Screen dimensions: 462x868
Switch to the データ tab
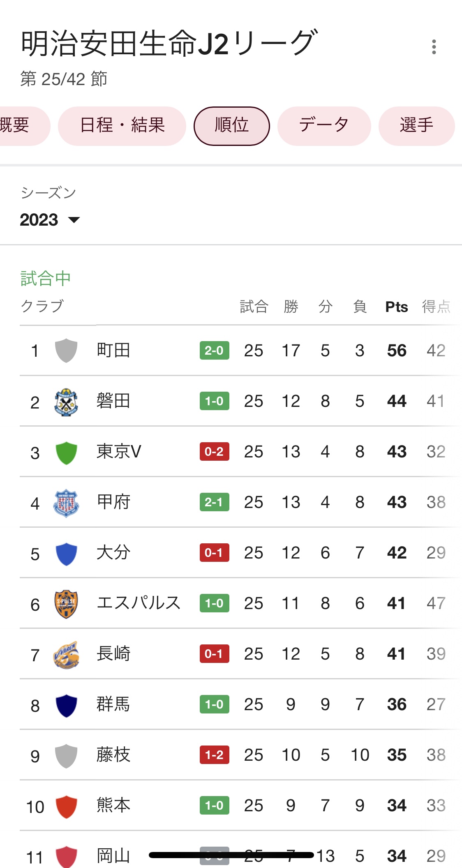[x=324, y=125]
